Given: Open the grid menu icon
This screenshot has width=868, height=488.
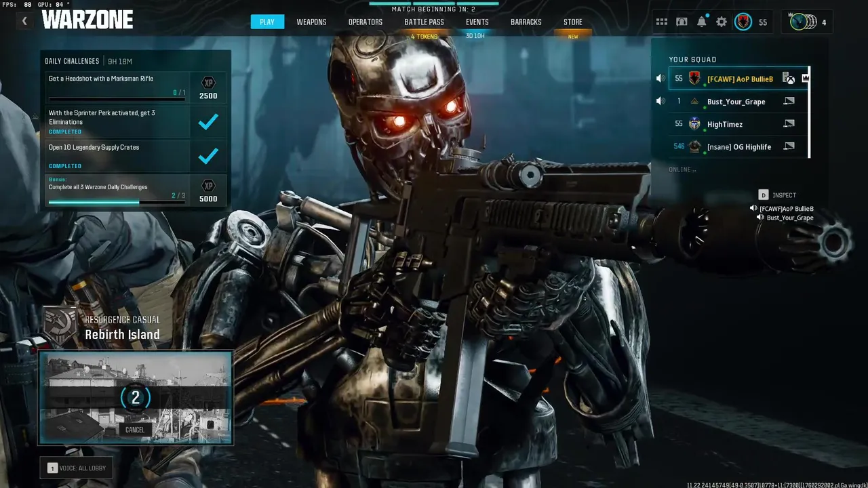Looking at the screenshot, I should (x=661, y=22).
